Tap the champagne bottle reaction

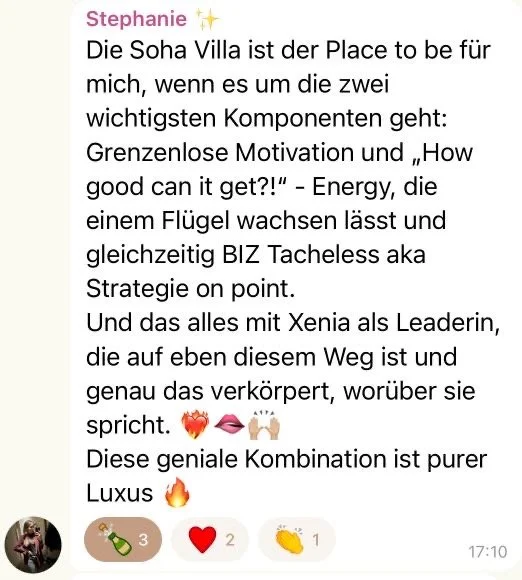[123, 540]
